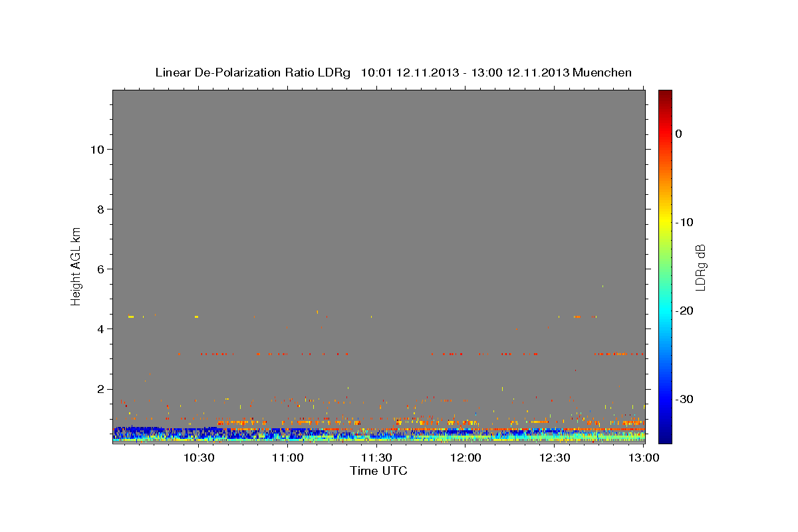798x532 pixels.
Task: Click the colorbar value -30
Action: (684, 399)
